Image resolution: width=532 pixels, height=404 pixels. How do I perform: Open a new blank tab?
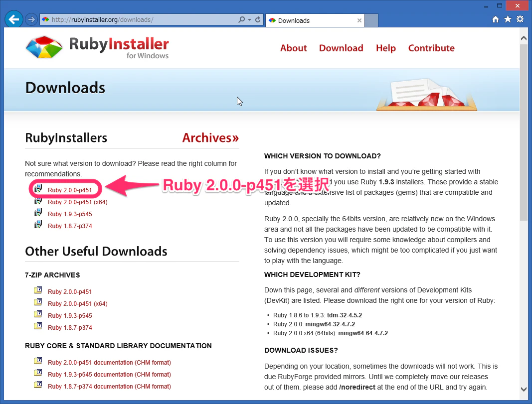[x=371, y=20]
